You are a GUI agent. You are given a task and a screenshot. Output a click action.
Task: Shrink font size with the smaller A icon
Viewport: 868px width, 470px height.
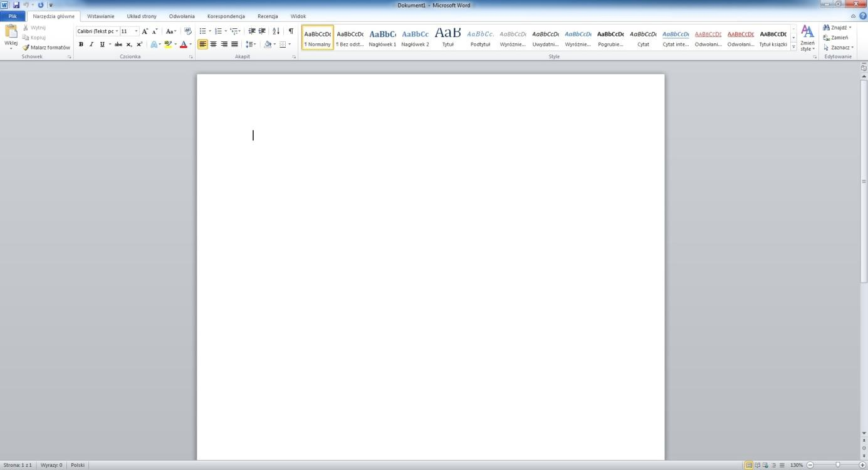pos(155,31)
